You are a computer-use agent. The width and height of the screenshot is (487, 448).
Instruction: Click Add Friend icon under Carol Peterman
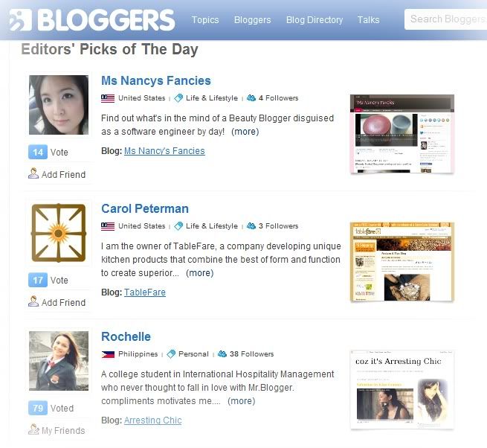click(x=33, y=301)
